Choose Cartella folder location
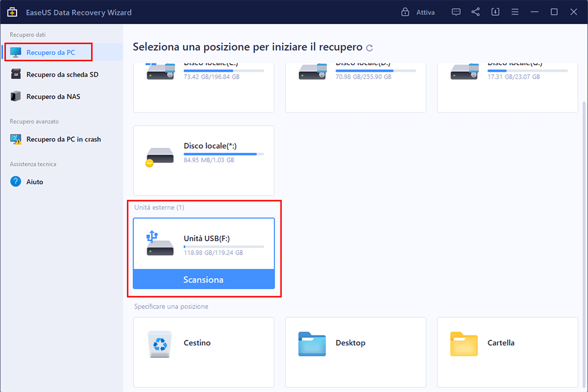Screen dimensions: 588x392 tap(507, 352)
